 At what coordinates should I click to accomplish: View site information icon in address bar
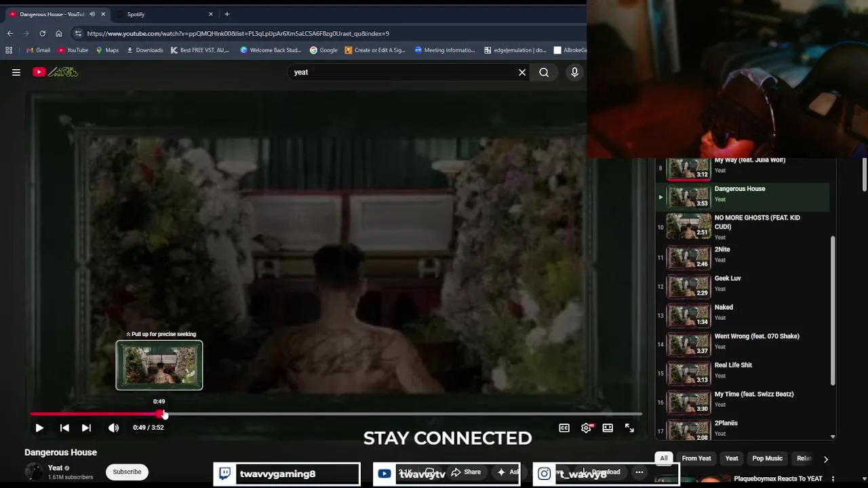pos(78,33)
